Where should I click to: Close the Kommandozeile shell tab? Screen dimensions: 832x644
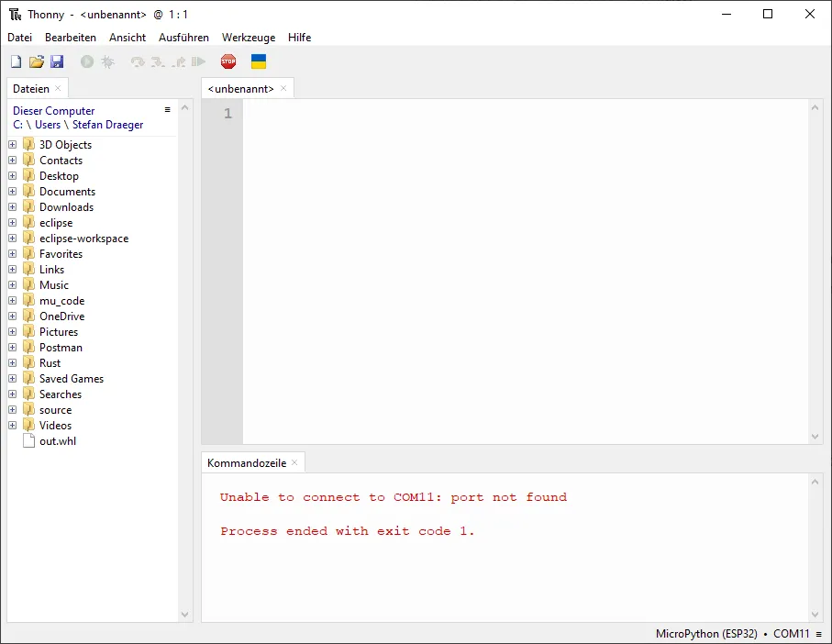pyautogui.click(x=294, y=462)
